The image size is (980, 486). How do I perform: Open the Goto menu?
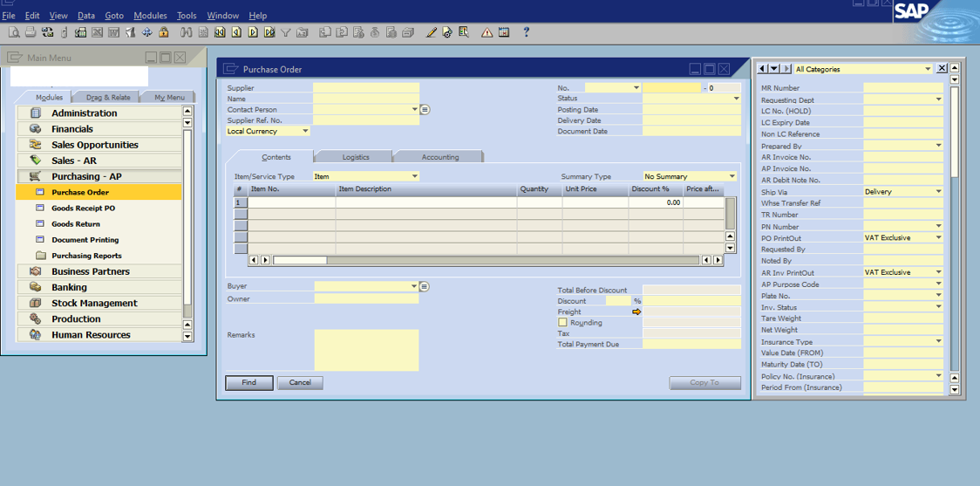(113, 16)
